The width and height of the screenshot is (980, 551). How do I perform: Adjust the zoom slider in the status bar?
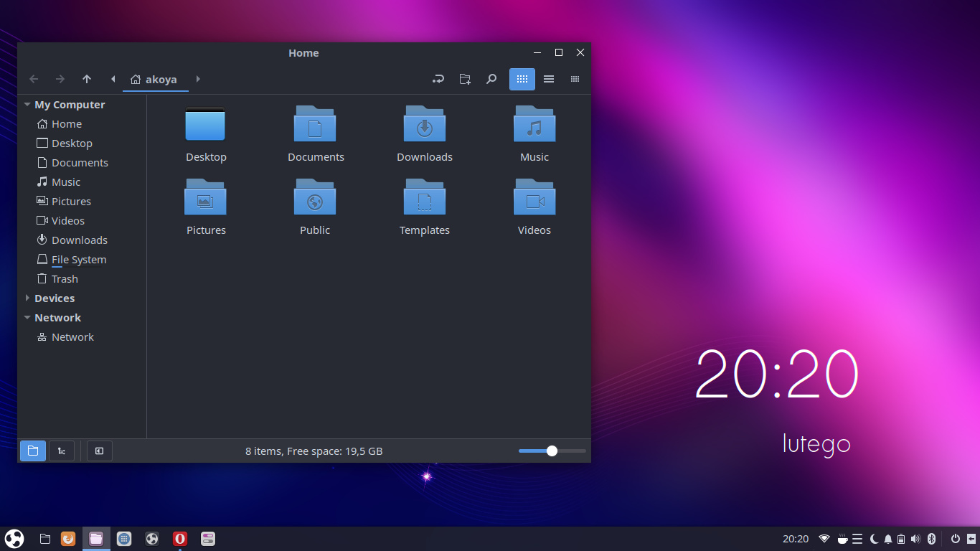(552, 451)
